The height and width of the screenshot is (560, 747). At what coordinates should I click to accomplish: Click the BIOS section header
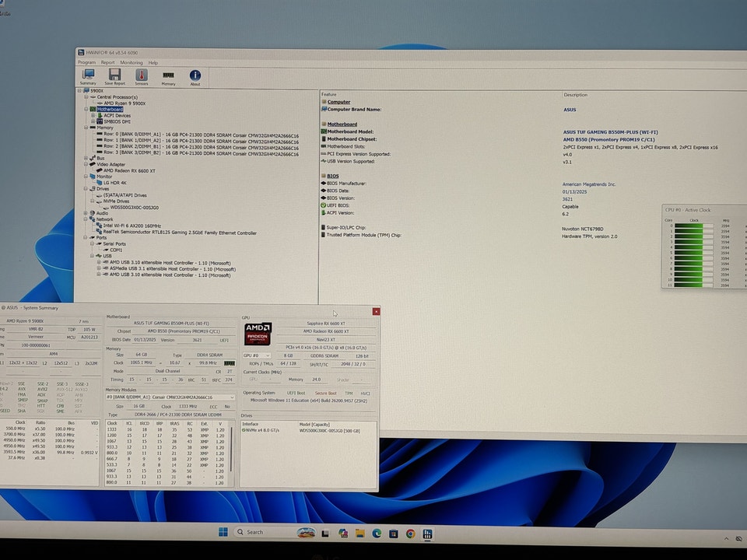[332, 177]
